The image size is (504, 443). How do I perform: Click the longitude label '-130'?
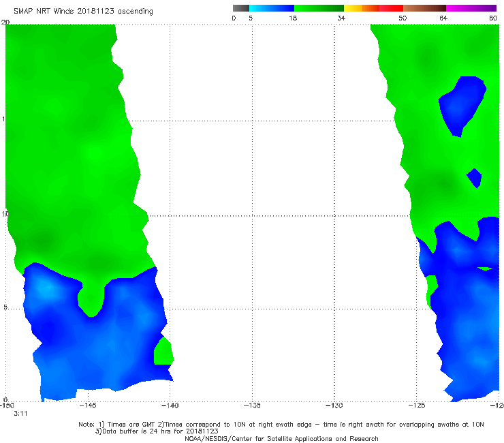[334, 406]
